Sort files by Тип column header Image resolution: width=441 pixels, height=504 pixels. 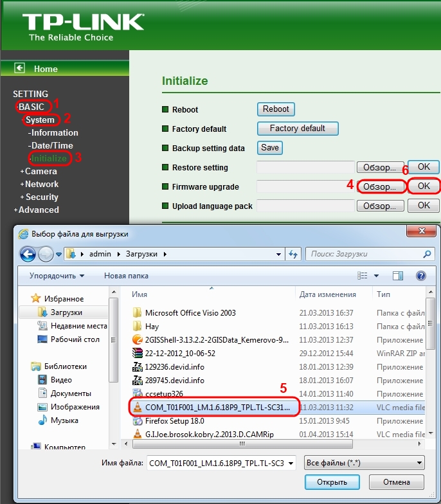(383, 294)
